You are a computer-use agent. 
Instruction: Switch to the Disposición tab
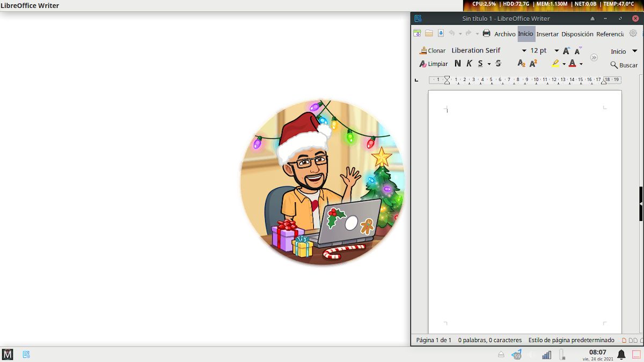577,34
